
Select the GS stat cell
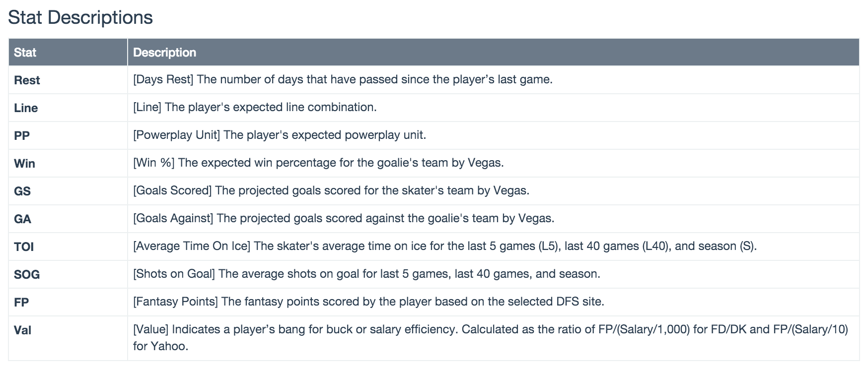point(22,191)
